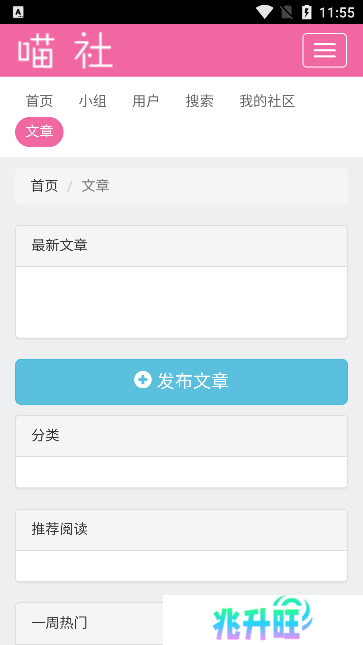This screenshot has height=645, width=363.
Task: Open the 小组 nav tab
Action: (x=93, y=101)
